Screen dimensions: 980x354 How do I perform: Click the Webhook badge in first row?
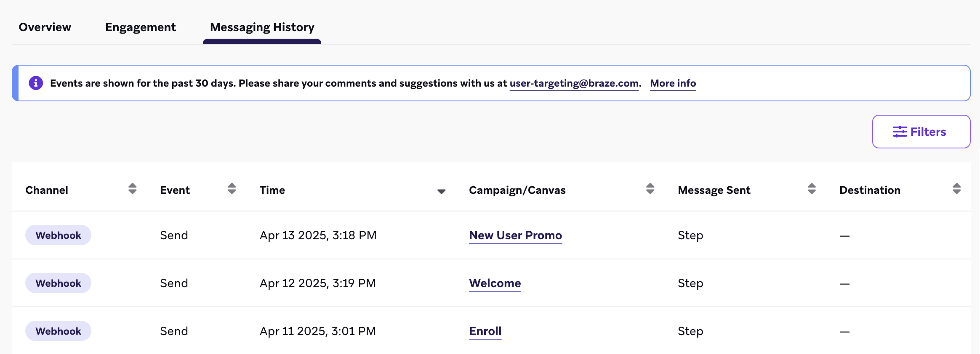58,235
